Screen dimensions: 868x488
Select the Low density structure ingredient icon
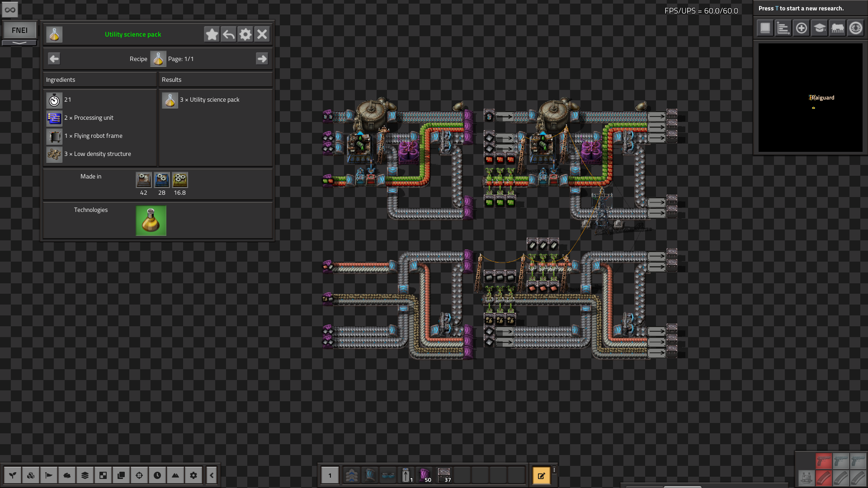pos(54,154)
